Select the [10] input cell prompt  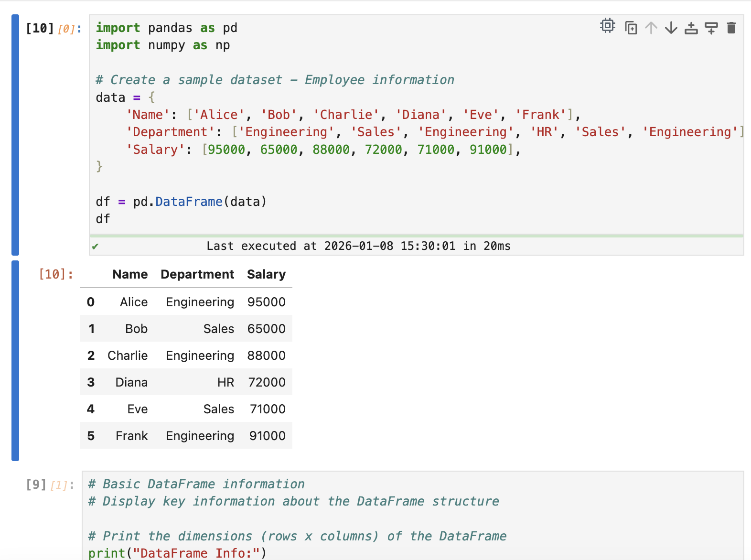coord(40,29)
